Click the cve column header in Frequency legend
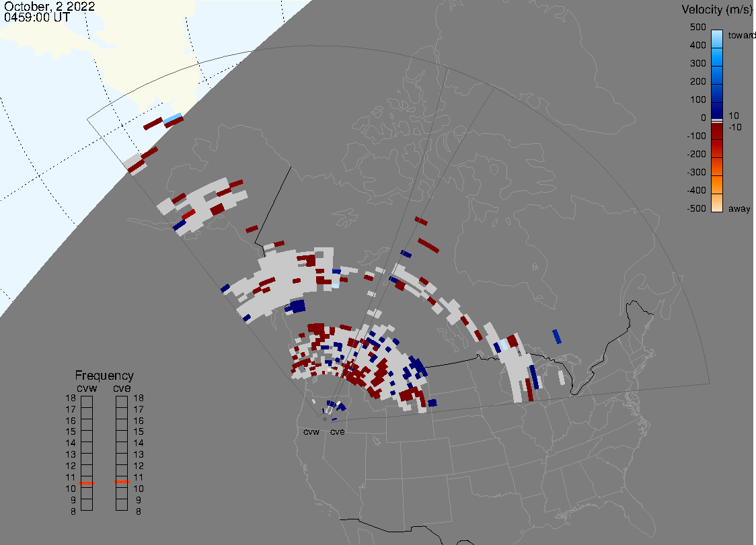 point(122,388)
